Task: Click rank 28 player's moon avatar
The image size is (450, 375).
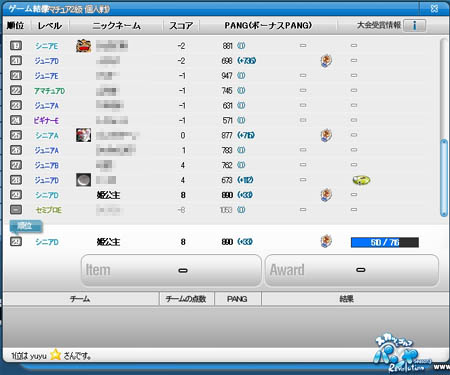Action: click(x=83, y=180)
